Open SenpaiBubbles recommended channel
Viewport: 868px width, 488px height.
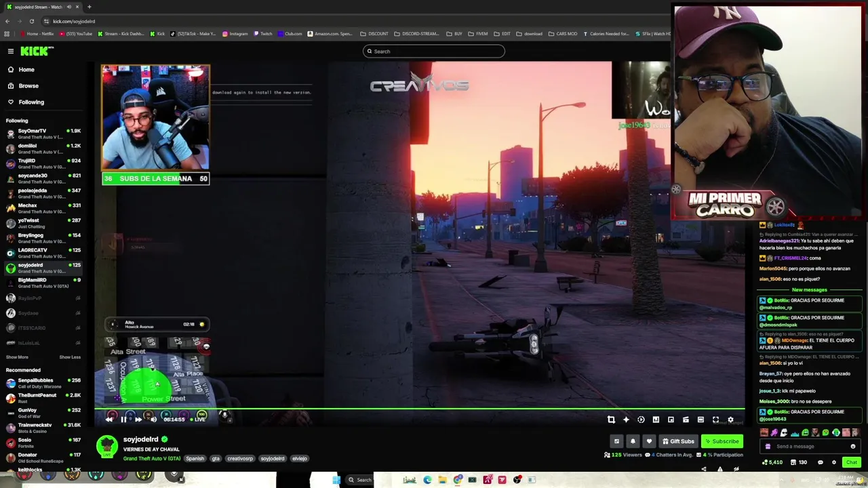[43, 383]
